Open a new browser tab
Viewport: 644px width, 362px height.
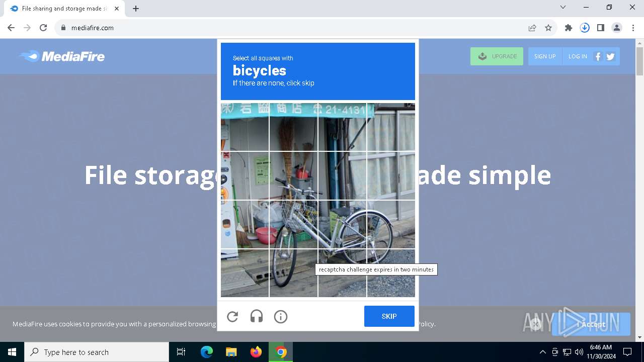coord(136,9)
